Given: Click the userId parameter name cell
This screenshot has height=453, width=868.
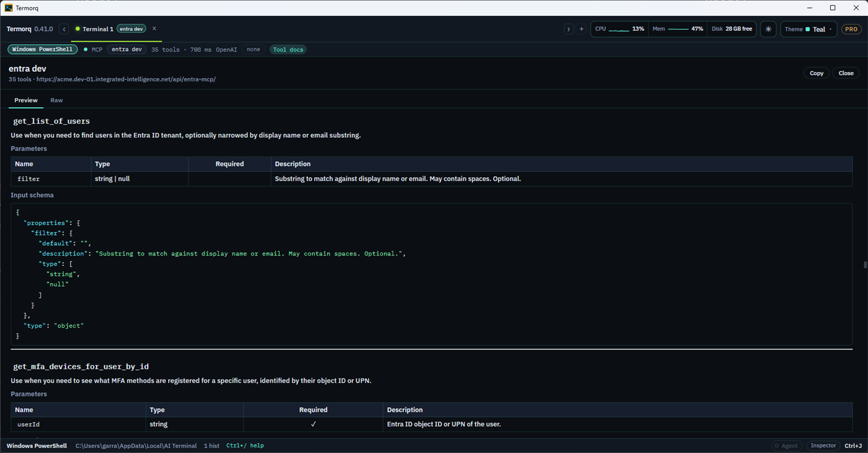Looking at the screenshot, I should [x=78, y=424].
